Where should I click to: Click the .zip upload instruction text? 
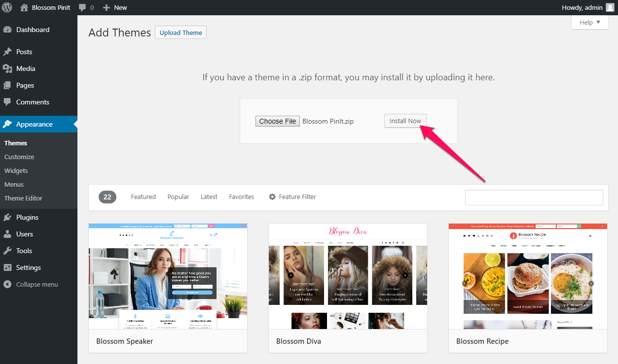click(x=348, y=77)
